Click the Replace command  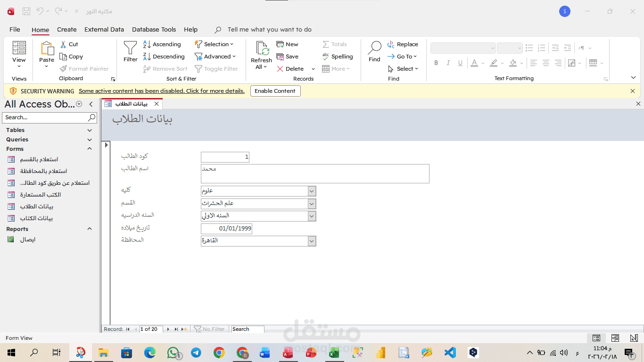tap(403, 44)
